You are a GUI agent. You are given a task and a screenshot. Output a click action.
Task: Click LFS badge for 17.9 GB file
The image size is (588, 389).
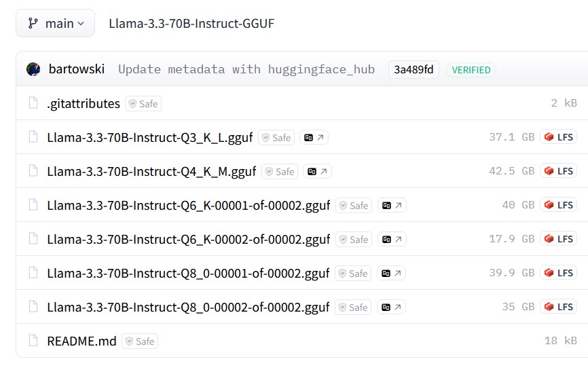point(558,239)
